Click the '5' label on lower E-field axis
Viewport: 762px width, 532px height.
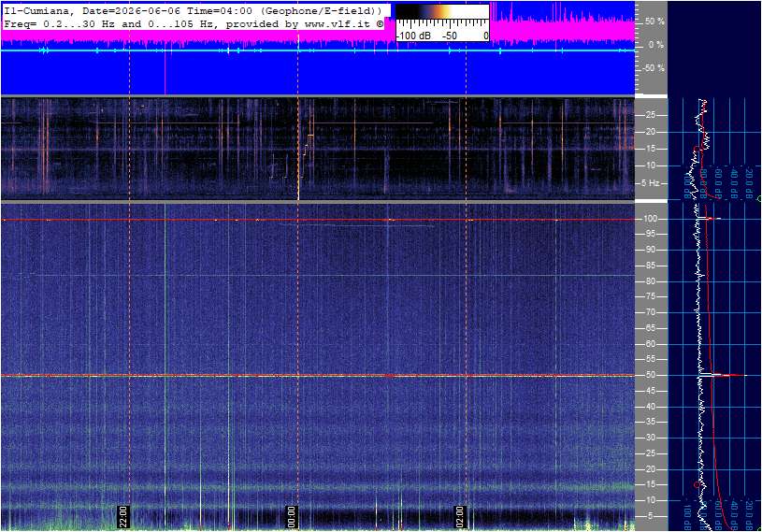coord(651,516)
